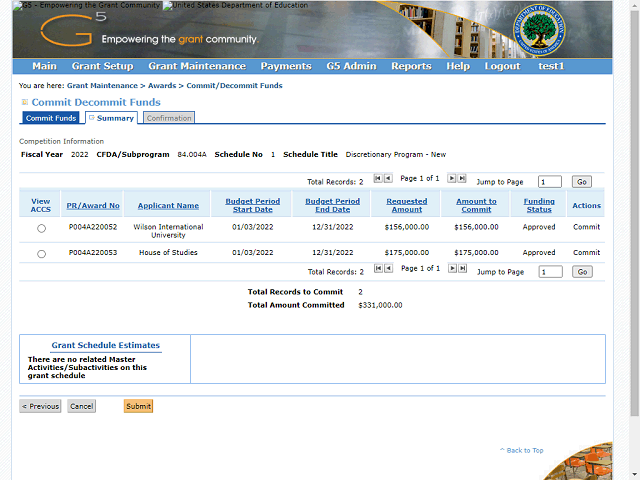Click the top Jump to Page input field
The width and height of the screenshot is (640, 480).
549,182
